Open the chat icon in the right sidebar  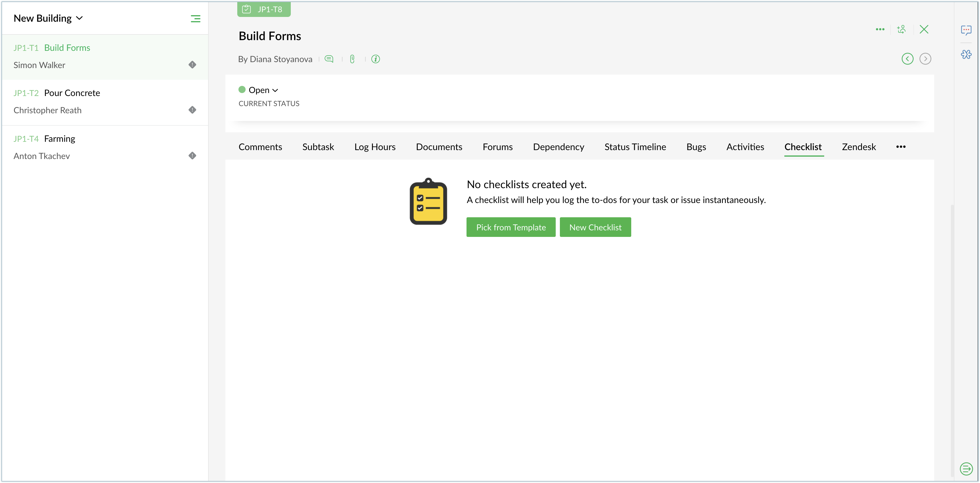coord(966,30)
